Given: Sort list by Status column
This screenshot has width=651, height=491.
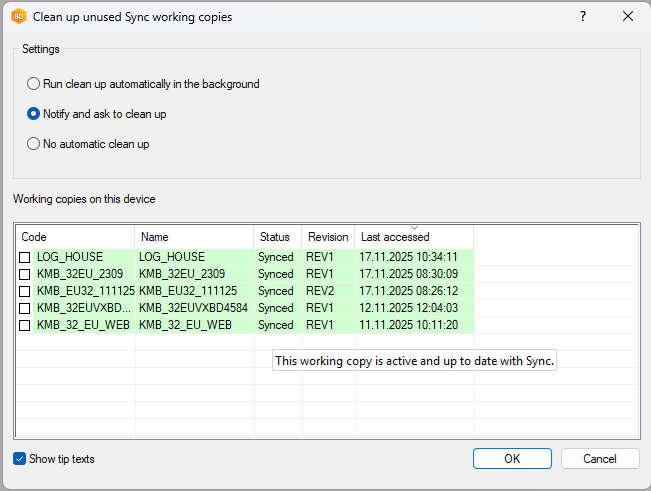Looking at the screenshot, I should pos(275,237).
